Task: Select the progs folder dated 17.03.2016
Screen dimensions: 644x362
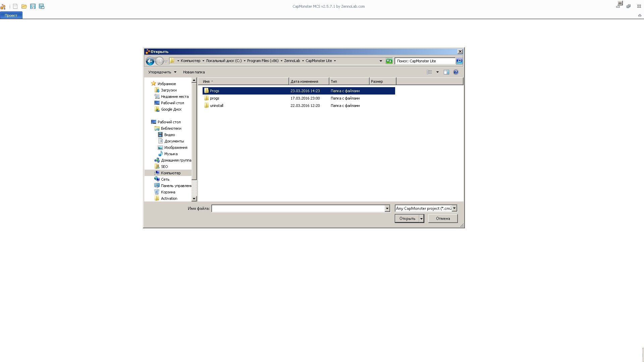Action: 299,98
